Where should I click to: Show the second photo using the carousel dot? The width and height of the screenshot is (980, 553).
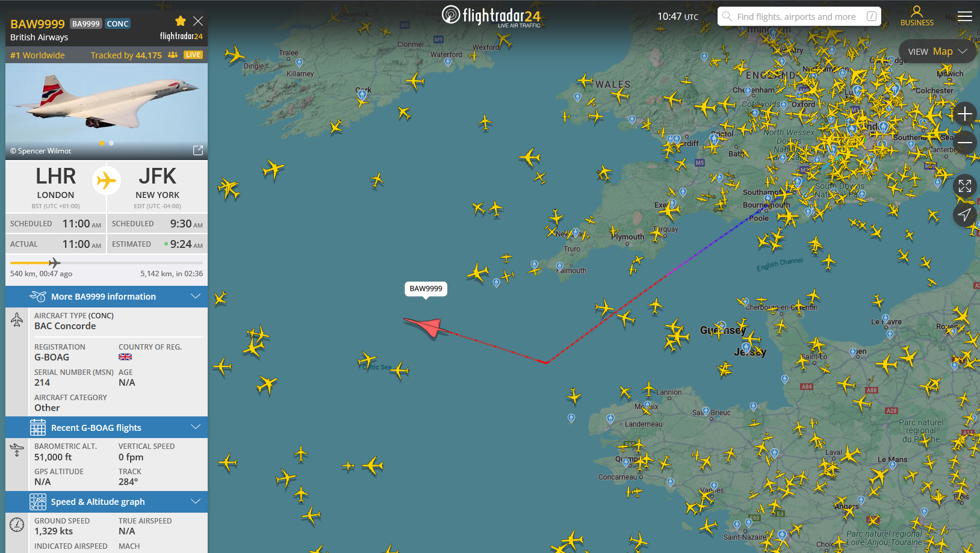(111, 143)
